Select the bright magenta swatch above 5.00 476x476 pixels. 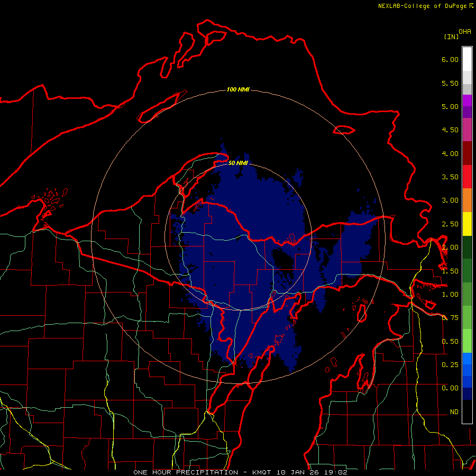[x=467, y=100]
